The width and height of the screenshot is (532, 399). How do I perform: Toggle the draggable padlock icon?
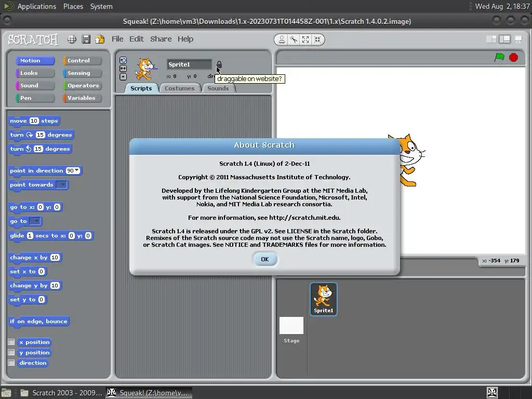pos(219,64)
